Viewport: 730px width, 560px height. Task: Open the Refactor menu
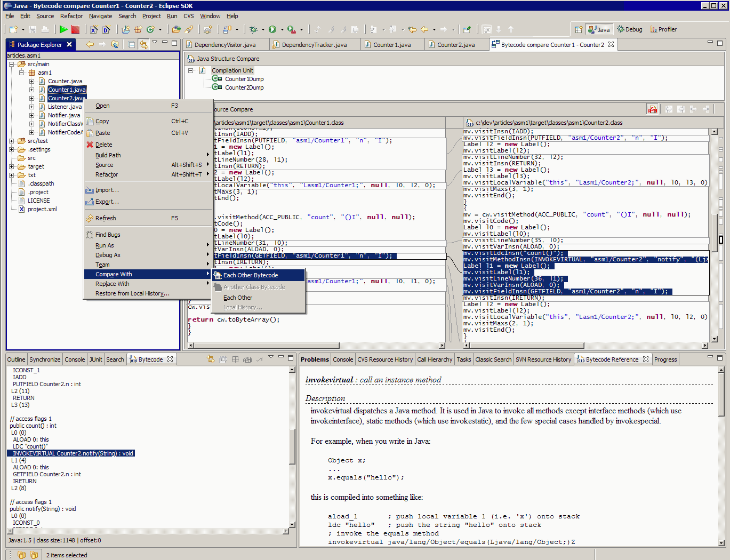pyautogui.click(x=71, y=16)
